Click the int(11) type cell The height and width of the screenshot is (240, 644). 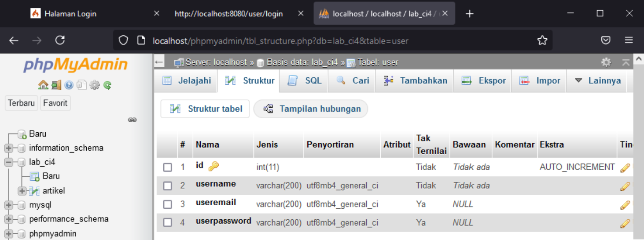pyautogui.click(x=268, y=167)
